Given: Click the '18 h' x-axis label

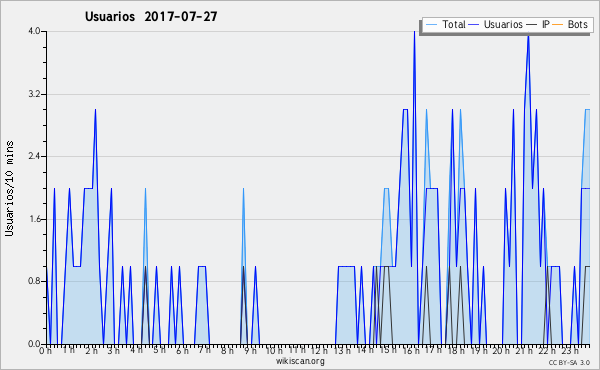Looking at the screenshot, I should click(x=456, y=351).
